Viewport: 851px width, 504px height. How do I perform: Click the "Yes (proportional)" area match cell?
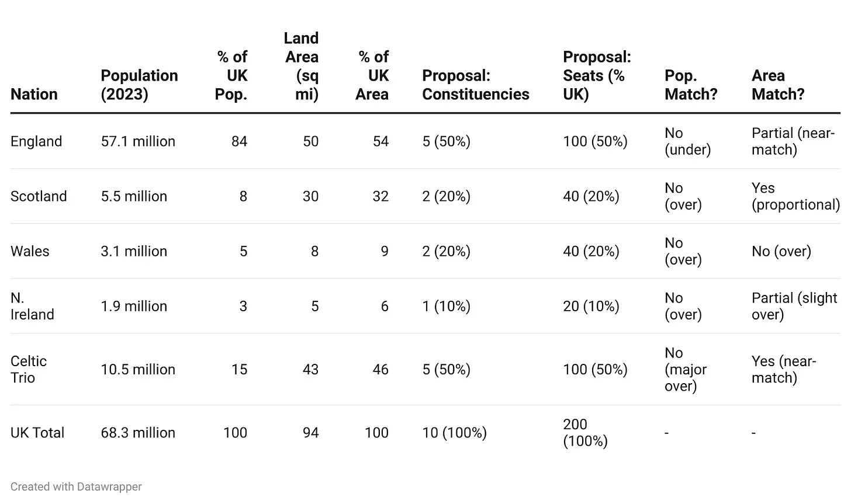click(795, 196)
